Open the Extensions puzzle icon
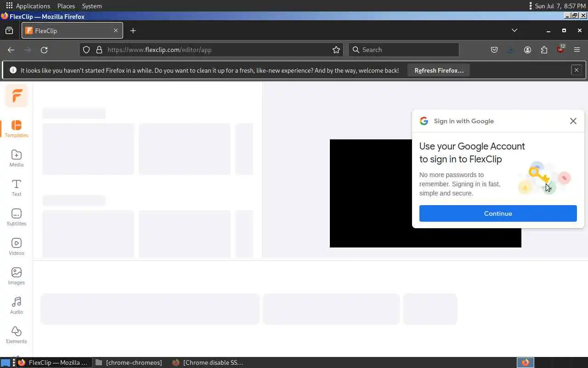 544,50
